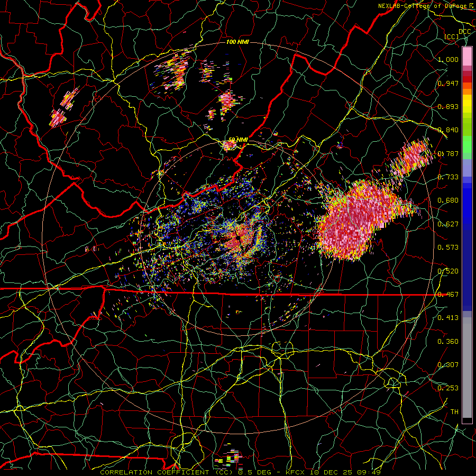
Task: Select the 0.307 scale value
Action: pos(448,365)
